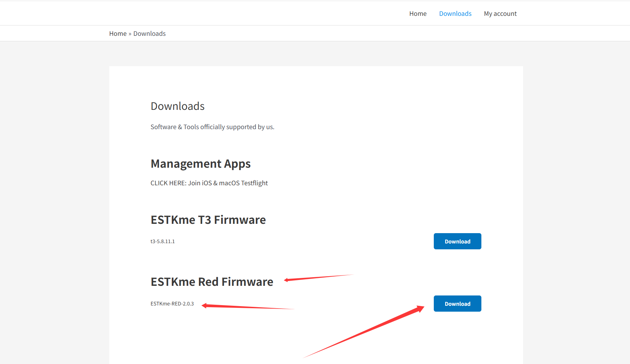Click the ESTKme T3 Firmware heading

208,220
